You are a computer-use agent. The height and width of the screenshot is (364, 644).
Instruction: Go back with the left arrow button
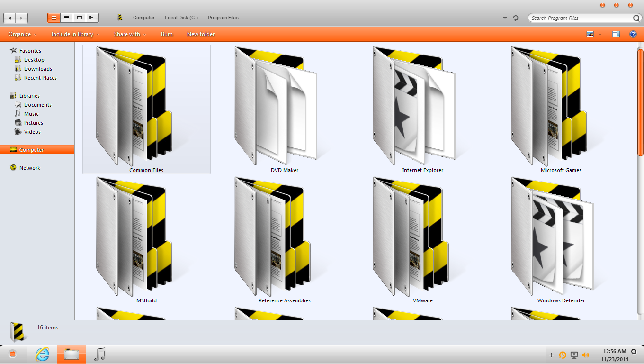pyautogui.click(x=9, y=18)
